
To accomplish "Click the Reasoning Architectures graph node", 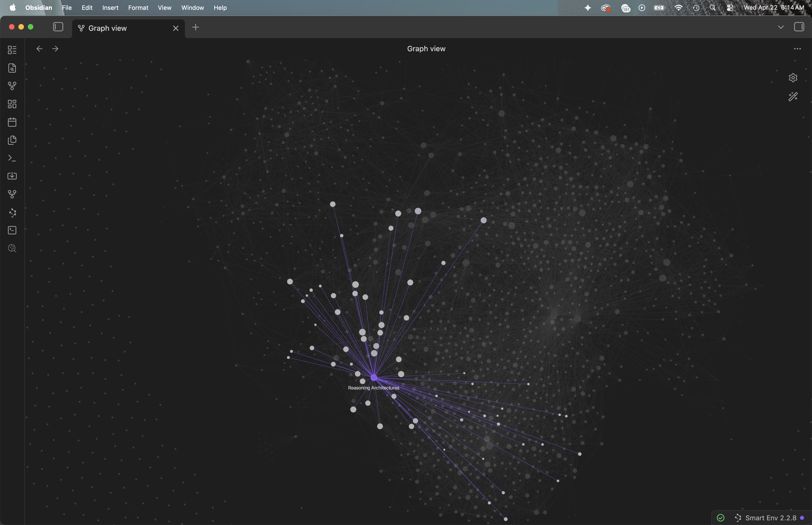I will (x=374, y=378).
